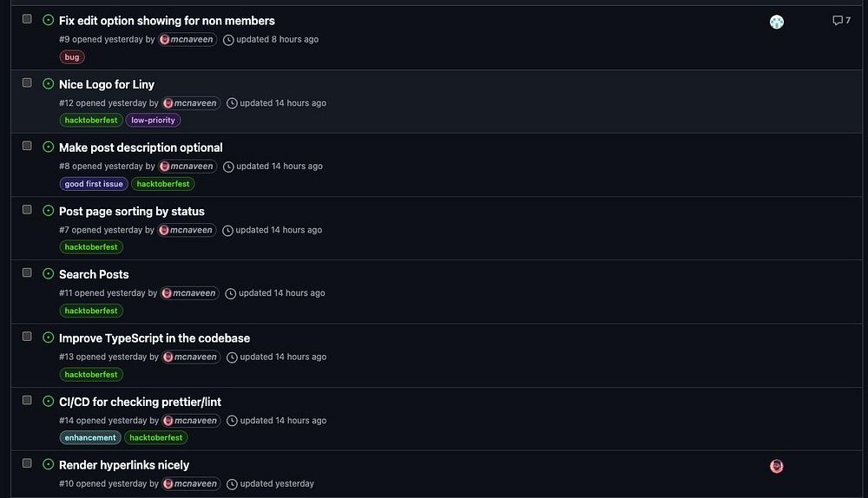Open the Nice Logo for Liny issue
The width and height of the screenshot is (868, 498).
(107, 84)
